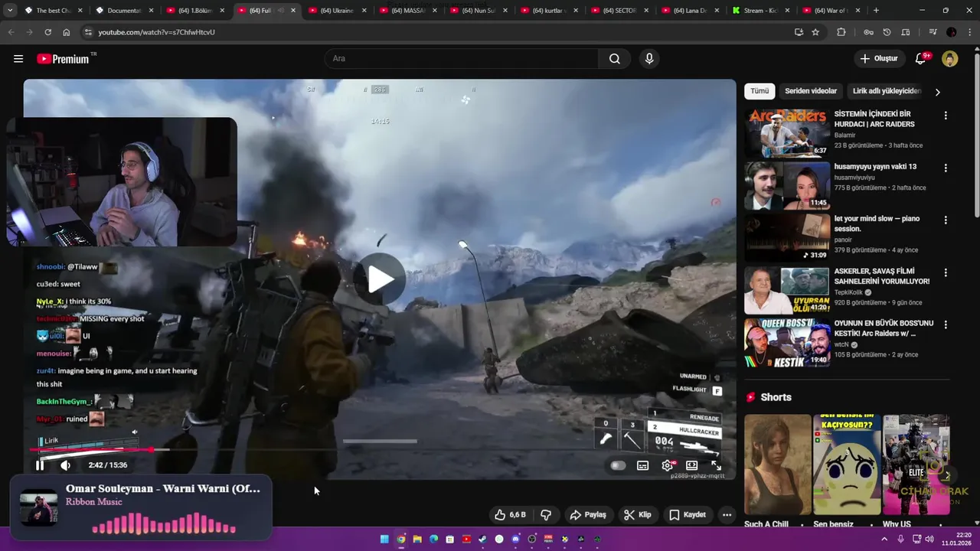Screen dimensions: 980x551
Task: Open Windows Start menu
Action: [384, 540]
